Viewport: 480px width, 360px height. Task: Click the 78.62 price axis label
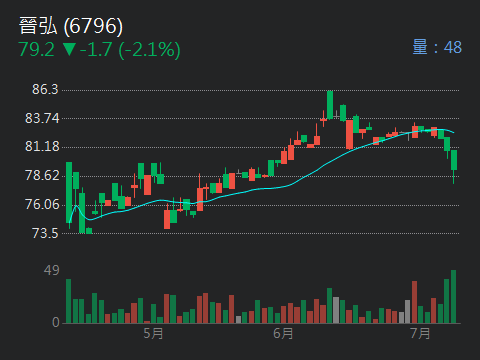[x=42, y=176]
